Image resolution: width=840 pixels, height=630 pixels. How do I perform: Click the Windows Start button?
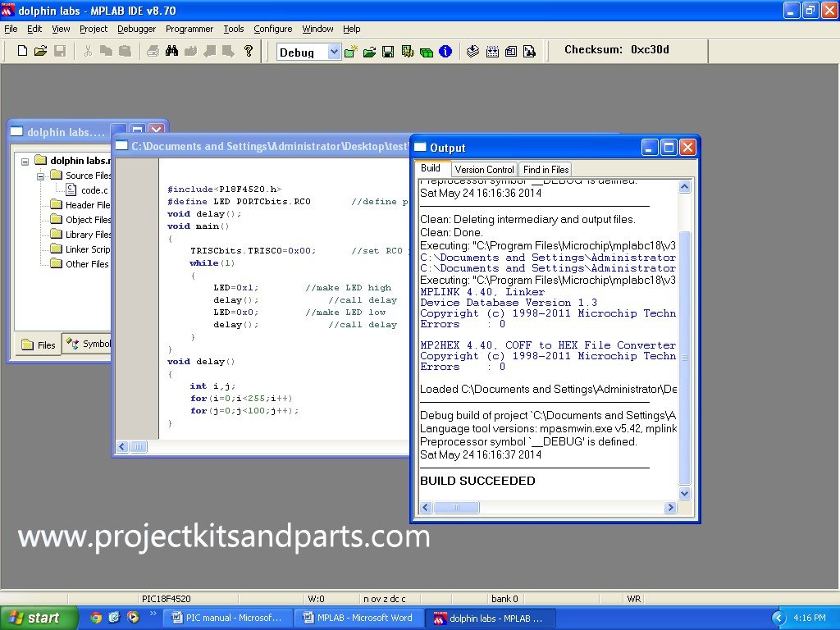39,618
